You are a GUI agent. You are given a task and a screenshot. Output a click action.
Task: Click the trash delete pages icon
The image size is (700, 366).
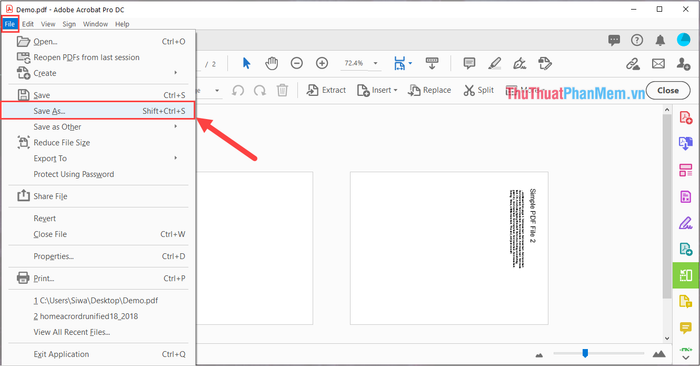[282, 90]
